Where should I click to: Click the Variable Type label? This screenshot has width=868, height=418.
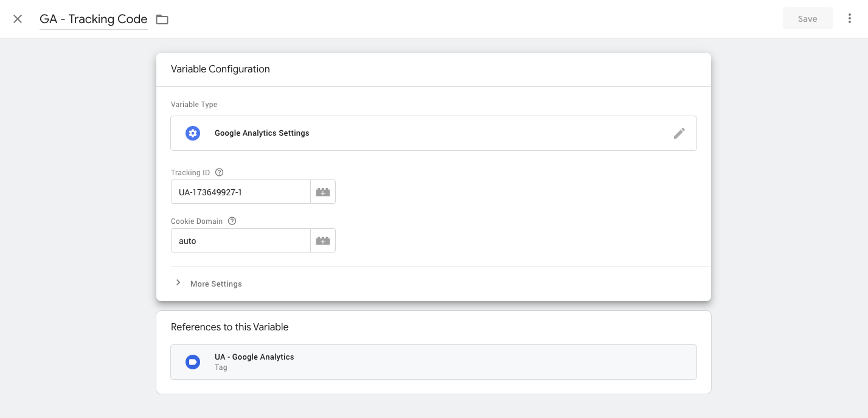[194, 105]
